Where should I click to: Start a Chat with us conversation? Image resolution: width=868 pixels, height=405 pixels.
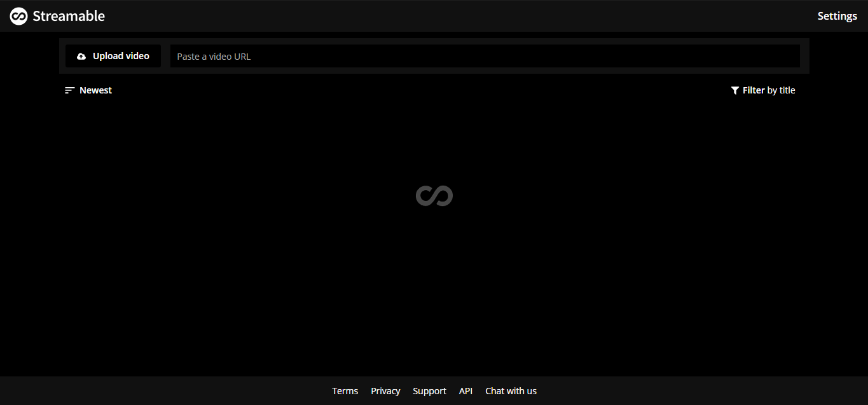(511, 390)
